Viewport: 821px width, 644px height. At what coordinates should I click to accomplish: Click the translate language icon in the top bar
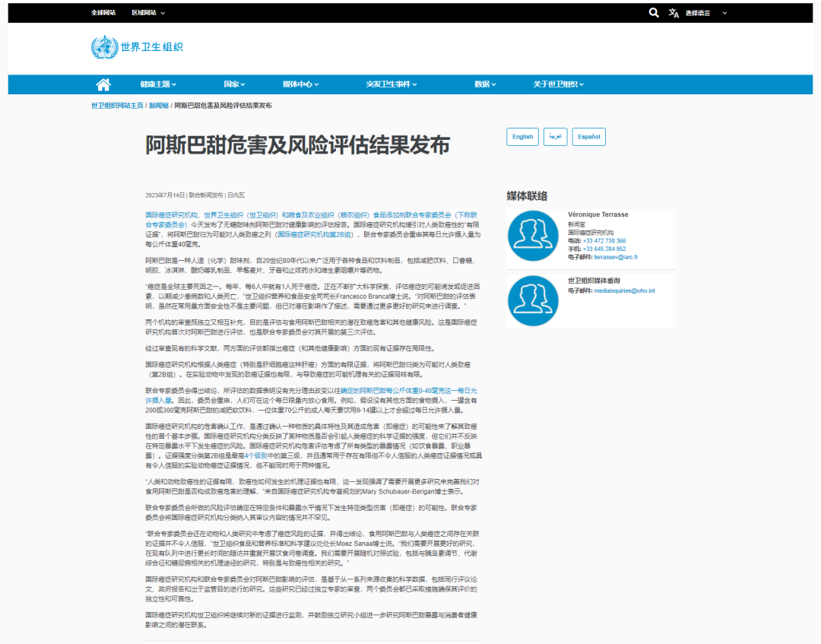[x=674, y=13]
